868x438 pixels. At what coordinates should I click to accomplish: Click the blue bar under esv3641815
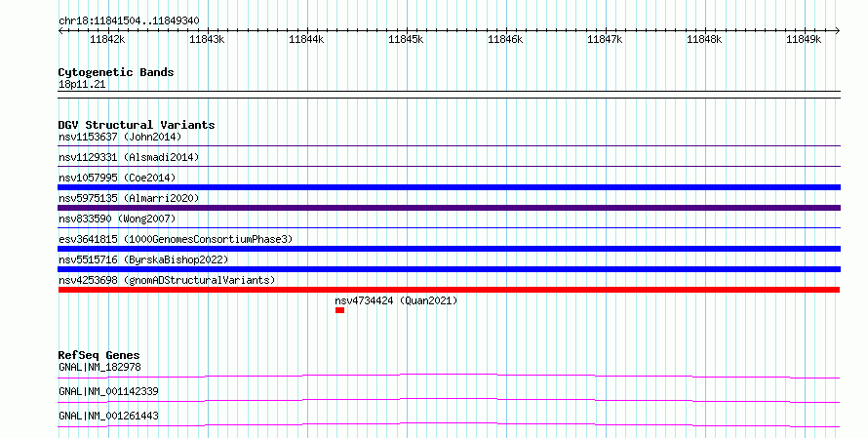coord(449,249)
